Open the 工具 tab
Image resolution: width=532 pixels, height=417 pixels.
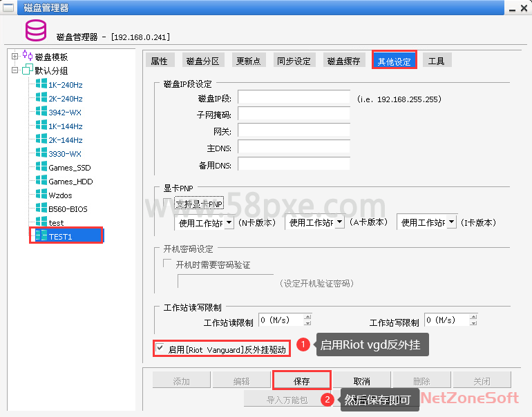[437, 61]
